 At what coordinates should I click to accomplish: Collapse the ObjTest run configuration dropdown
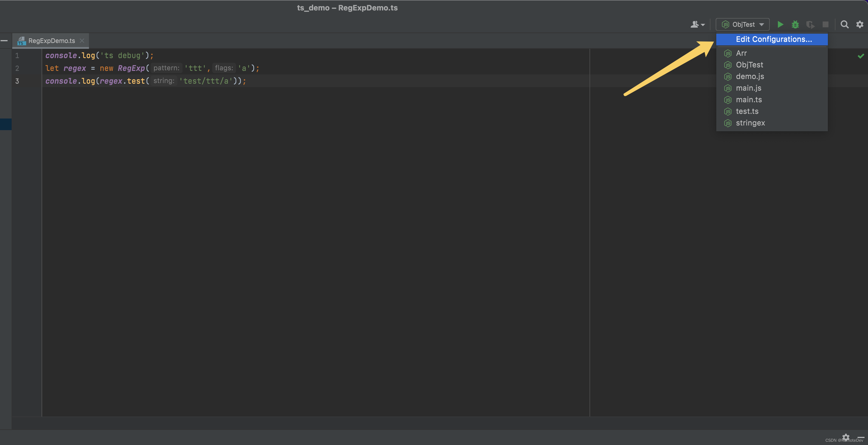coord(743,24)
